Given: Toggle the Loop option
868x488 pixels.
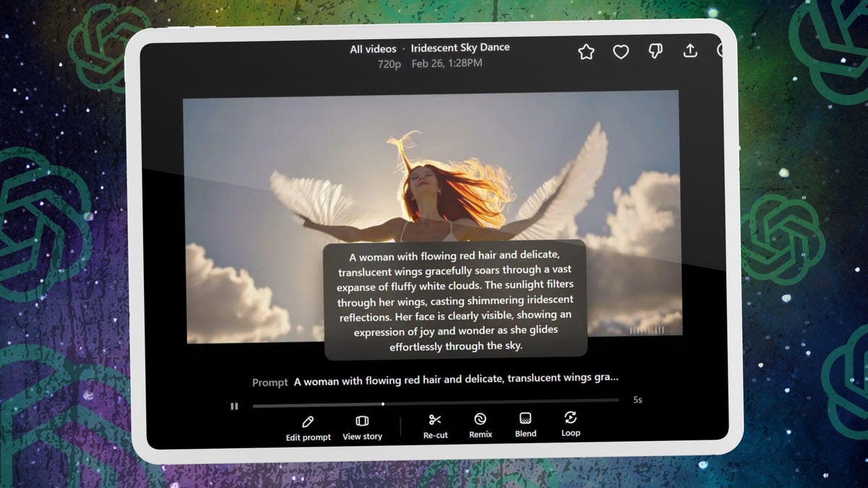Looking at the screenshot, I should click(571, 423).
